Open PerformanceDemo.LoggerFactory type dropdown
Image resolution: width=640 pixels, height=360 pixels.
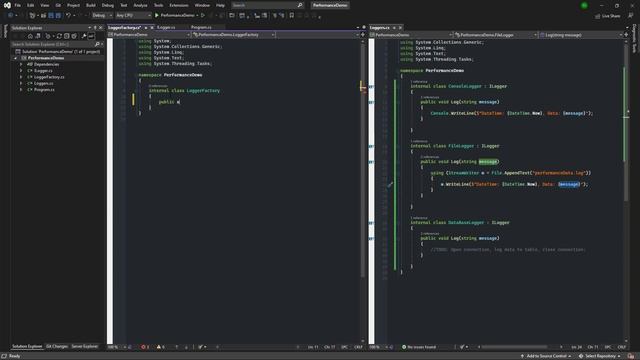point(234,35)
